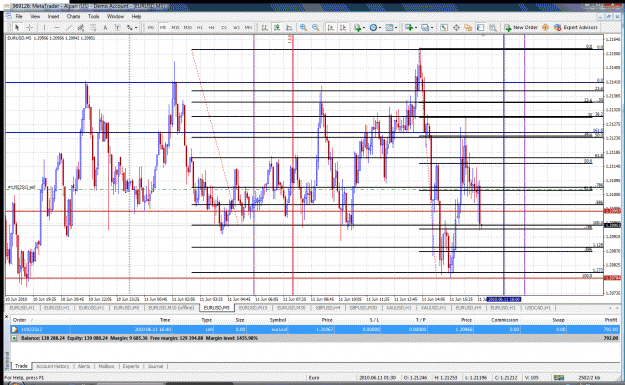Switch timeframe to M30
Screen dimensions: 625x385
point(187,28)
